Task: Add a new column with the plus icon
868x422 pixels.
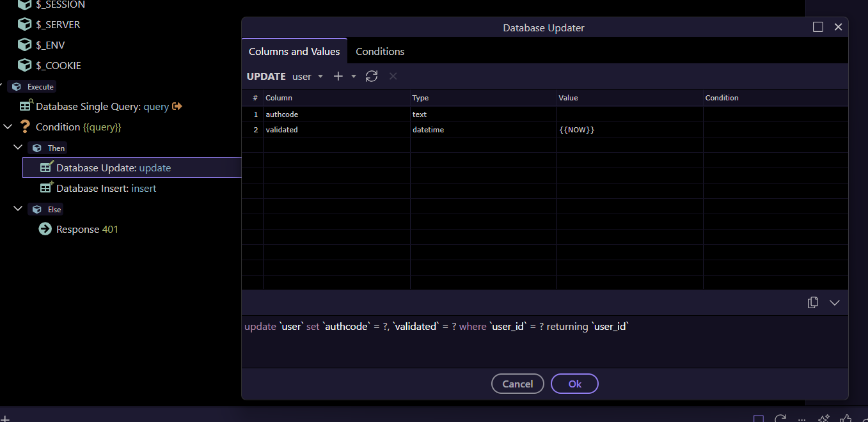Action: coord(338,76)
